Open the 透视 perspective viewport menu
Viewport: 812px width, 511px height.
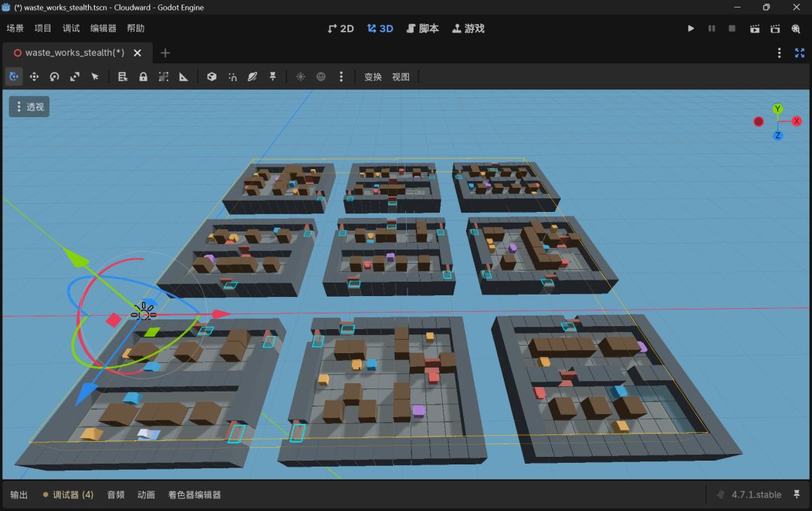pos(29,107)
